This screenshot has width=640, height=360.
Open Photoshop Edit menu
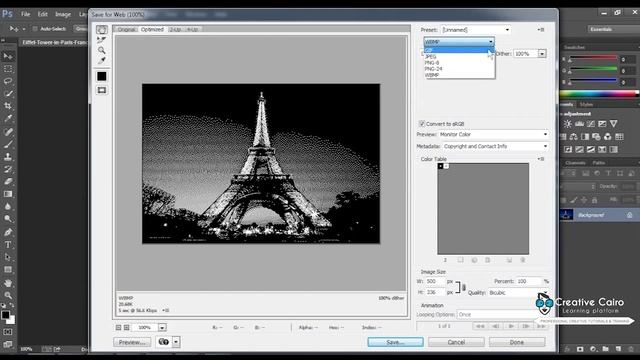(x=42, y=14)
